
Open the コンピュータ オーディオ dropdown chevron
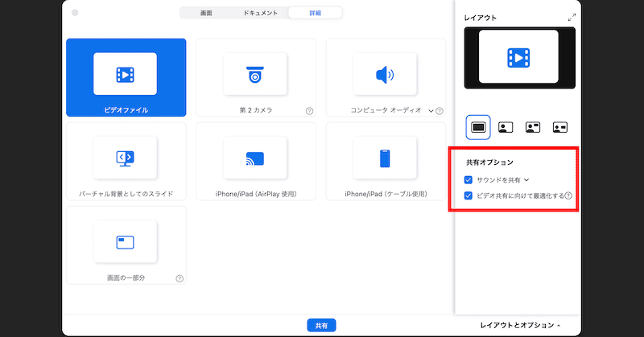[431, 111]
